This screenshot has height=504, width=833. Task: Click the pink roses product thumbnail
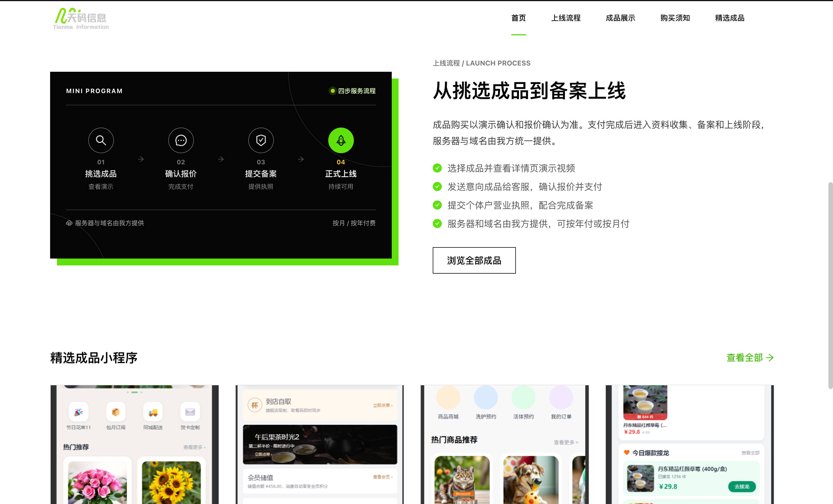click(x=97, y=483)
